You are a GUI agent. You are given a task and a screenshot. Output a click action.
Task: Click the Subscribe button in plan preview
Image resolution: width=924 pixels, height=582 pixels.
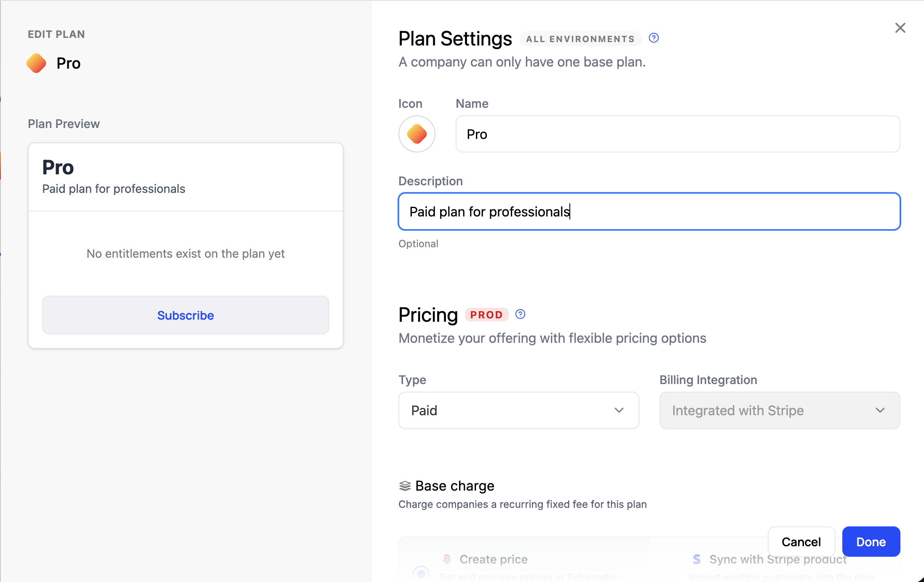tap(185, 315)
